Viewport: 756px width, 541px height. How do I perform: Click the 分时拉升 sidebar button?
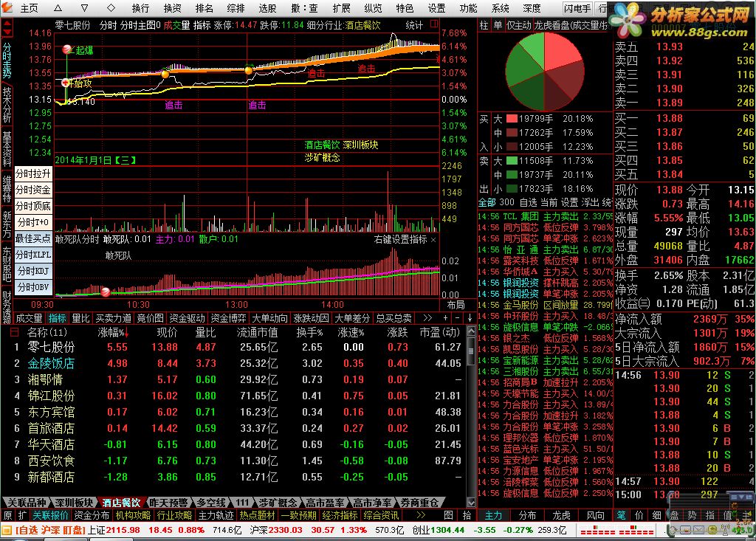[x=32, y=173]
